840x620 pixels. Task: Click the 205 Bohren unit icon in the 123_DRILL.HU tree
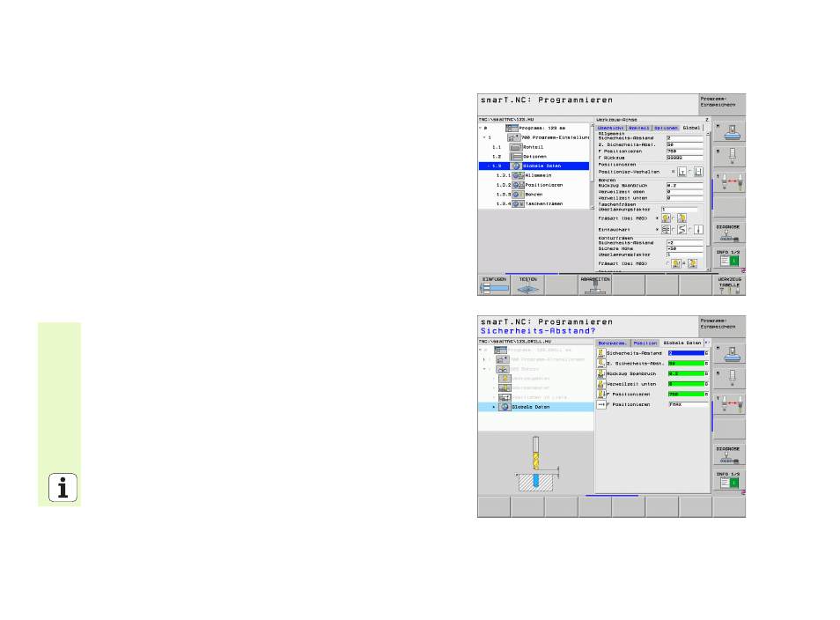click(503, 369)
